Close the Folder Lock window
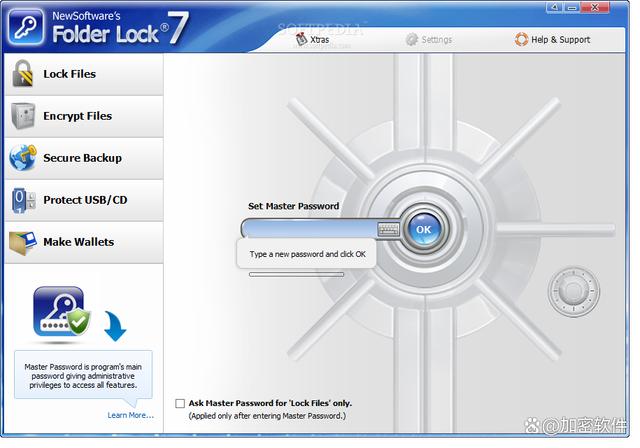Image resolution: width=640 pixels, height=448 pixels. (595, 7)
